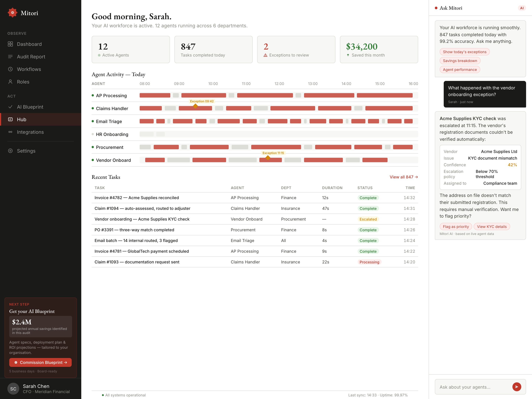Click the send arrow in the chat box
The height and width of the screenshot is (399, 532).
pyautogui.click(x=517, y=387)
